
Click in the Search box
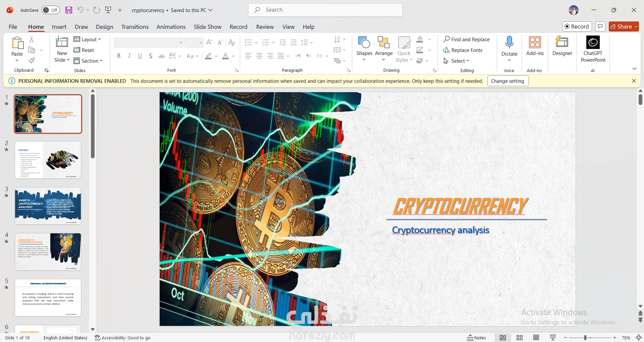(x=325, y=10)
